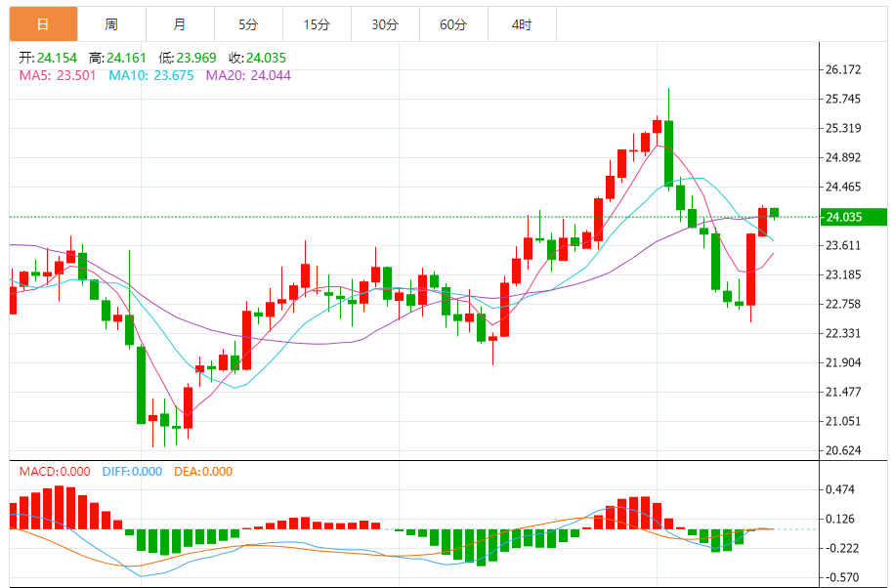893x588 pixels.
Task: Click the closing price 收:24.035
Action: click(257, 58)
